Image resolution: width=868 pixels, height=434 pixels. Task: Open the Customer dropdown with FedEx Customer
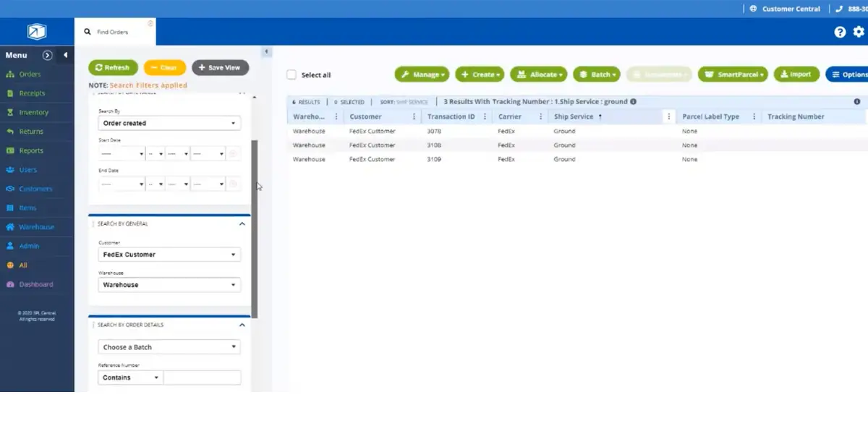(x=169, y=255)
